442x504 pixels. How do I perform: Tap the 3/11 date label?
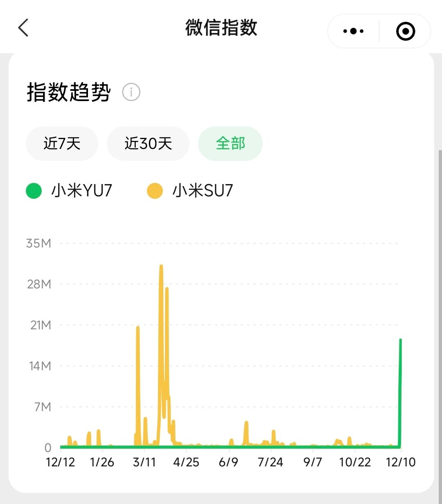tap(144, 462)
